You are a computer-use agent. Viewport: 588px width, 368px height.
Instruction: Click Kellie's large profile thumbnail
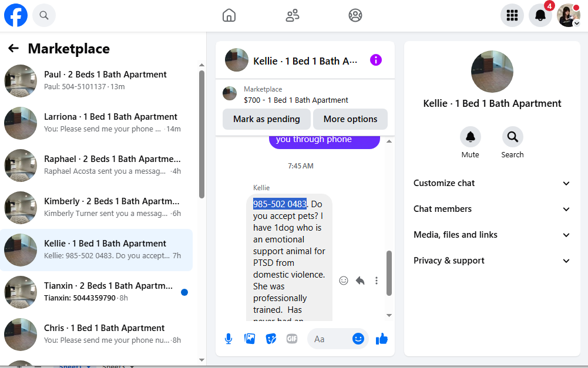492,72
